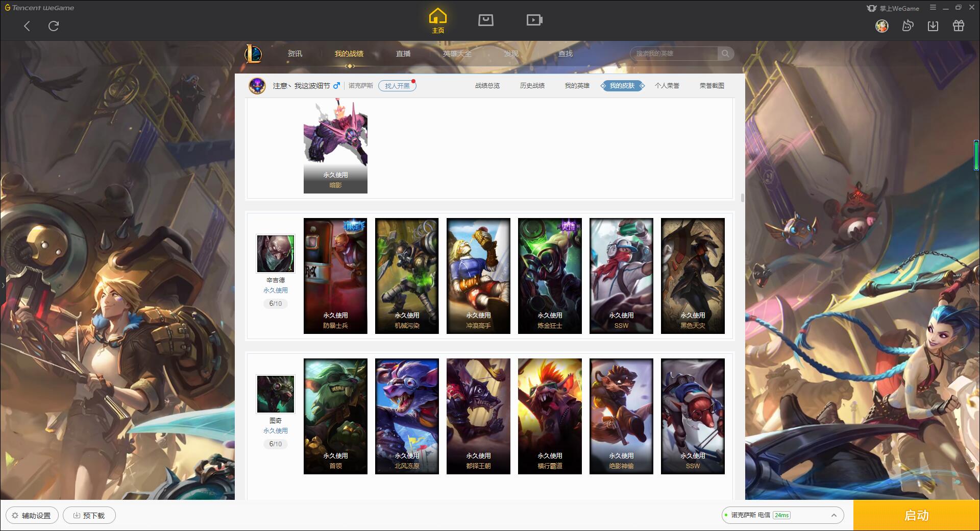980x531 pixels.
Task: Open the server selector 诺克萨斯 电信 dropdown
Action: click(782, 515)
